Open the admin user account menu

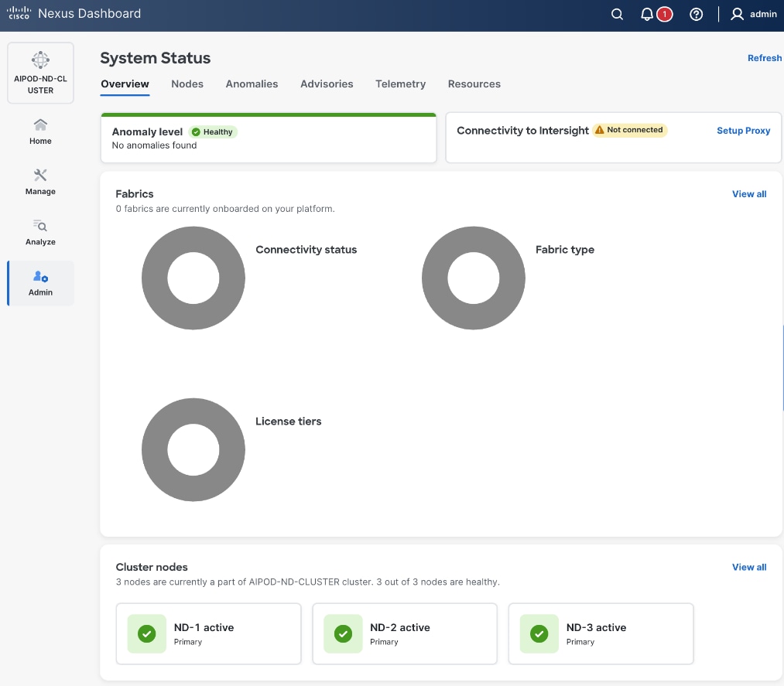tap(754, 15)
